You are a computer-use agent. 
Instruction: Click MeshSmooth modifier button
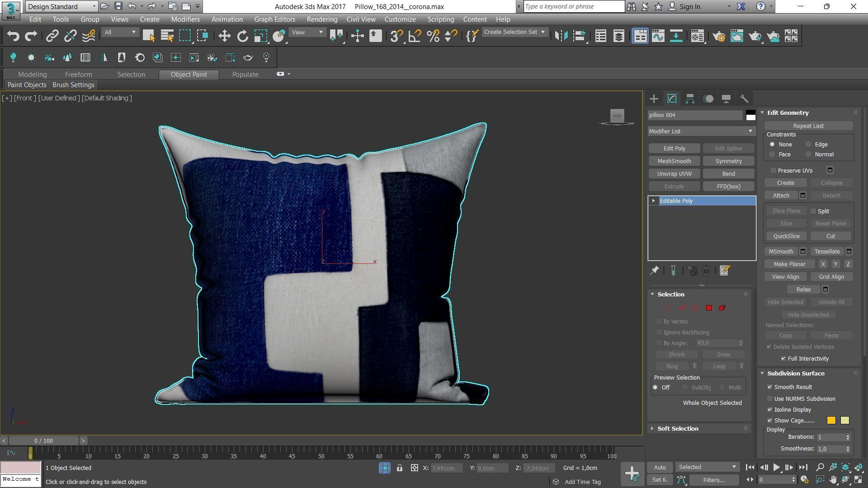tap(675, 161)
